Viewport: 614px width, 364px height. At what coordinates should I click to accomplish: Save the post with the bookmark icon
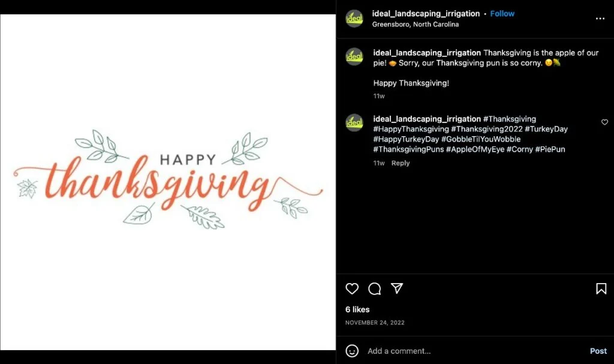point(601,289)
